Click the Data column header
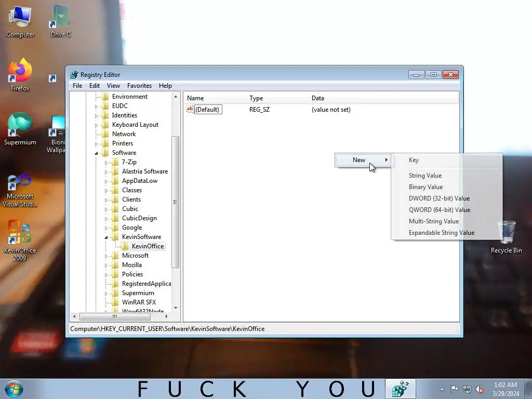The image size is (532, 399). (383, 98)
